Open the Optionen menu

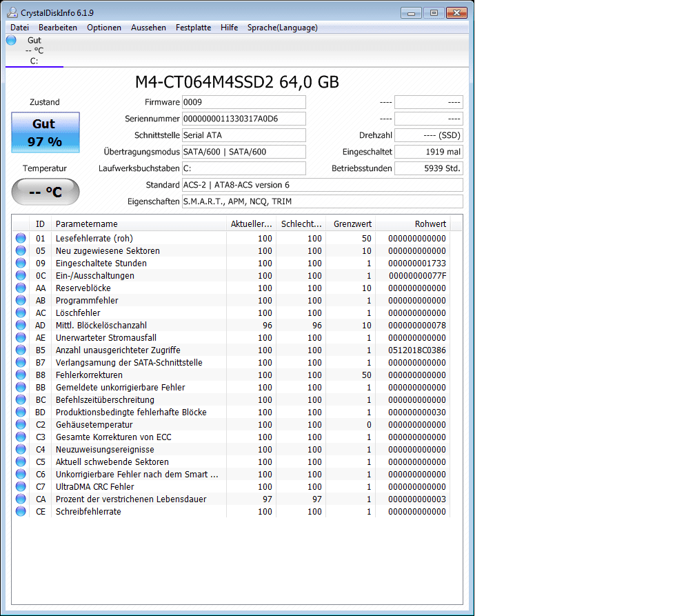point(103,28)
